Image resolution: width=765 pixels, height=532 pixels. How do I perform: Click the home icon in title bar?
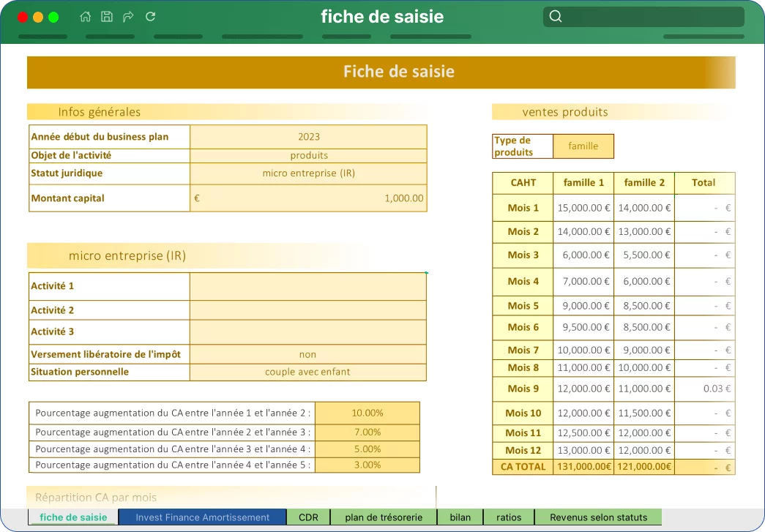click(x=86, y=17)
